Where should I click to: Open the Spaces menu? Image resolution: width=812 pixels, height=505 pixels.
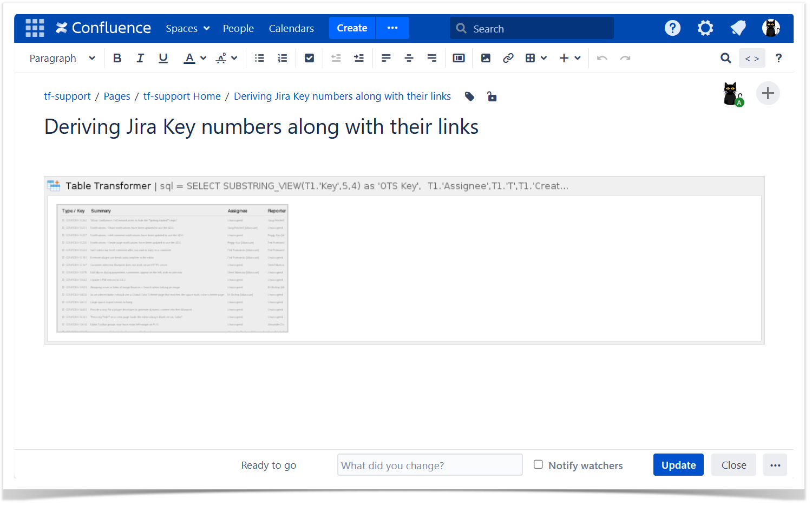(x=187, y=28)
